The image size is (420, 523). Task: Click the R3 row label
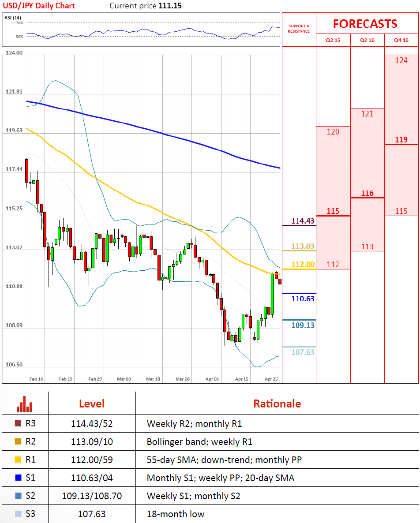[30, 423]
